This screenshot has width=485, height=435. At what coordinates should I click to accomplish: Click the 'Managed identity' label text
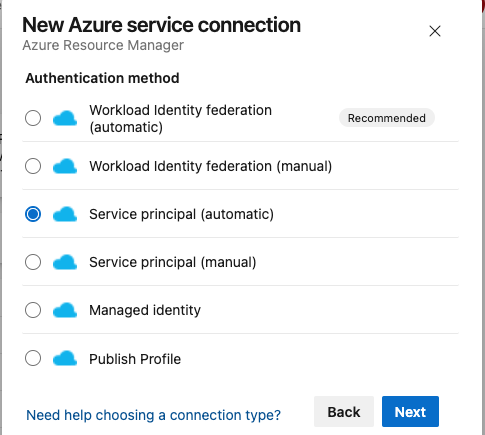point(145,310)
